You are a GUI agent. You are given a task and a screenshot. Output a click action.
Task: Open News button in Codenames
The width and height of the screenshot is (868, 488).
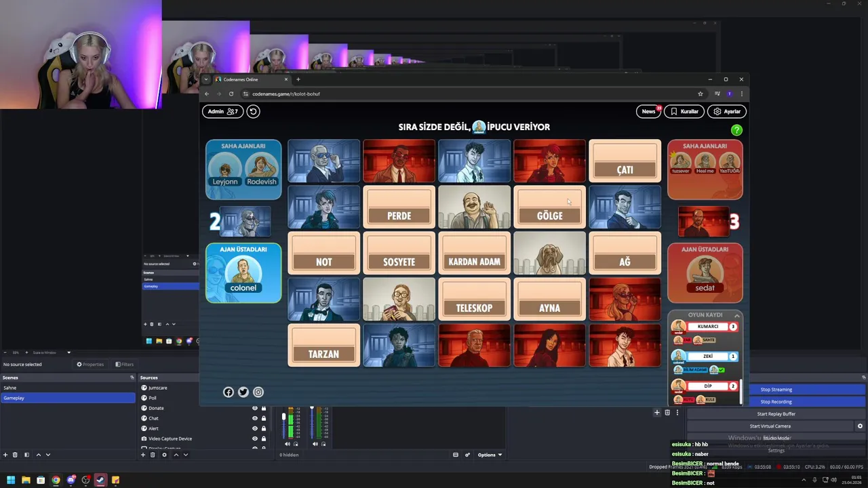click(x=649, y=111)
